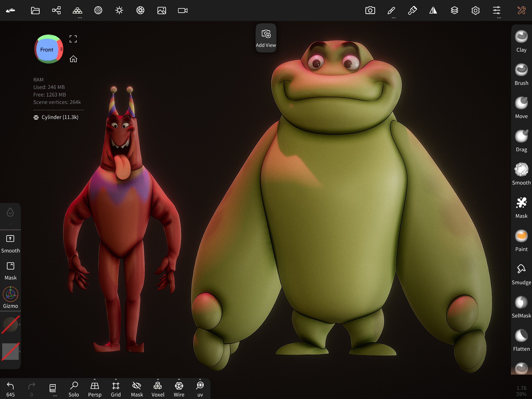532x399 pixels.
Task: Select the Move tool
Action: pos(521,108)
